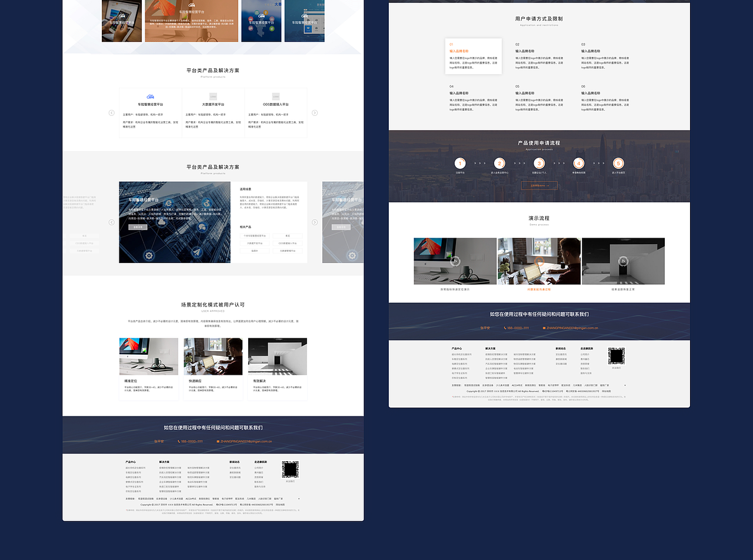Click the orange thumbnail at top of left page
The image size is (753, 560).
pyautogui.click(x=191, y=21)
